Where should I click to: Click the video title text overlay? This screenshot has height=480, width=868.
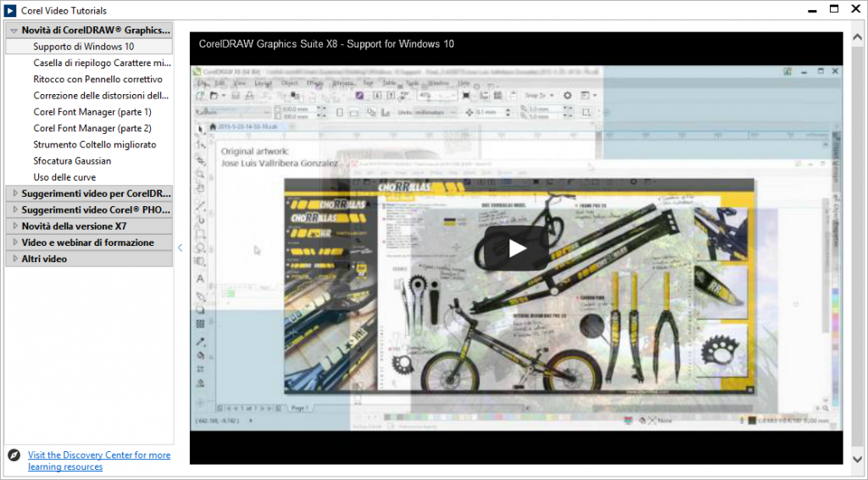[x=326, y=44]
